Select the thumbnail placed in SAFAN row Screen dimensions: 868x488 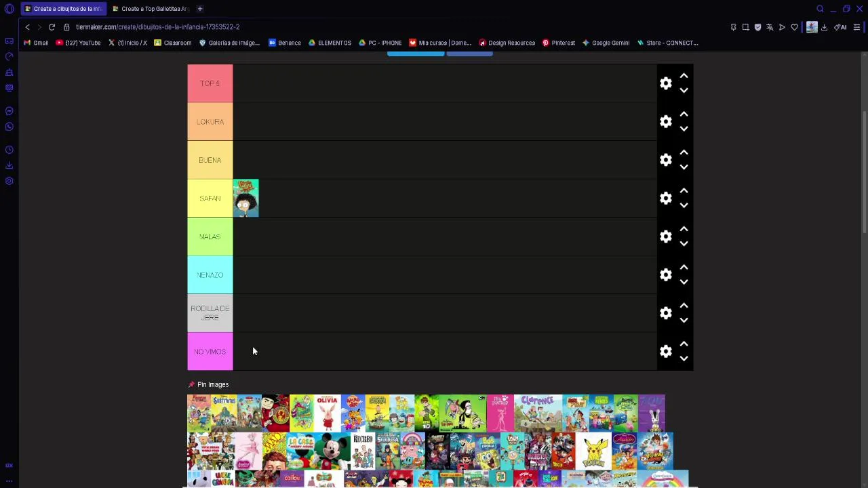click(245, 198)
